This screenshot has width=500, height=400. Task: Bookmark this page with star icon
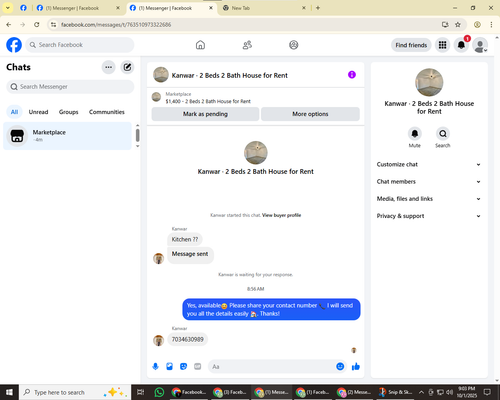(x=458, y=25)
